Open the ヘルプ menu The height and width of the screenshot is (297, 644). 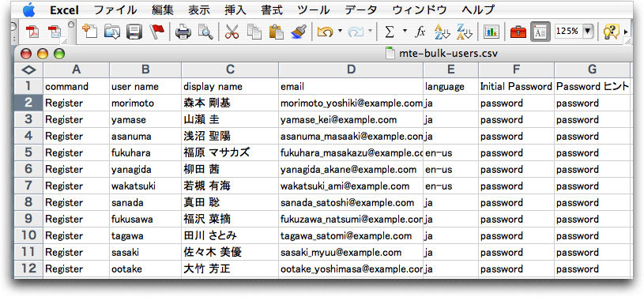click(478, 9)
